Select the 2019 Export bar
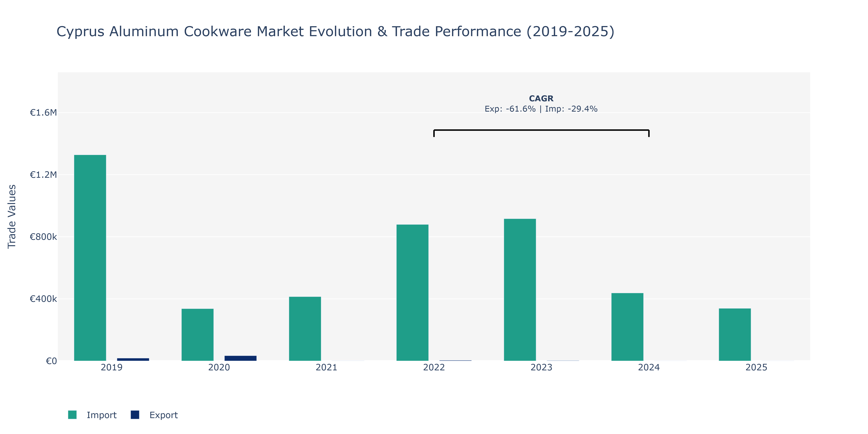Image resolution: width=868 pixels, height=434 pixels. point(133,359)
